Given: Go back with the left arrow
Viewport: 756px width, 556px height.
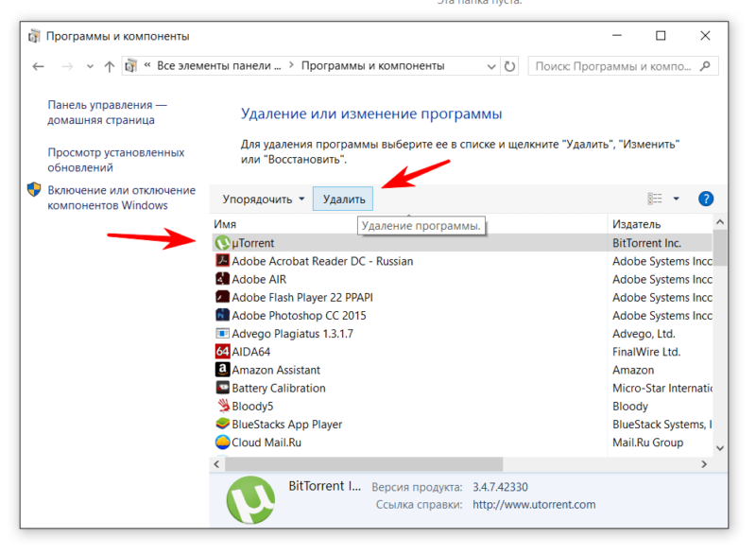Looking at the screenshot, I should point(38,66).
